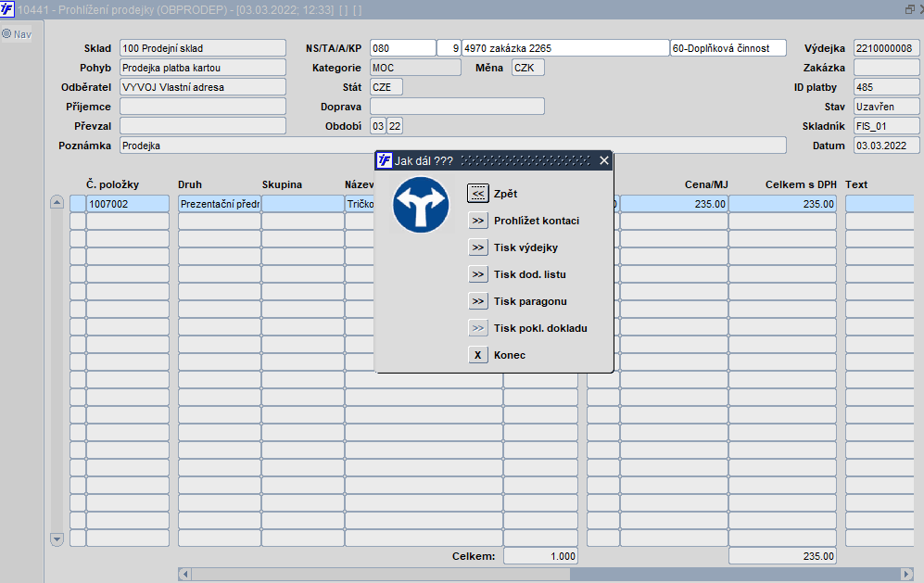This screenshot has width=924, height=583.
Task: Click the blue fork-arrow direction icon
Action: pyautogui.click(x=421, y=205)
